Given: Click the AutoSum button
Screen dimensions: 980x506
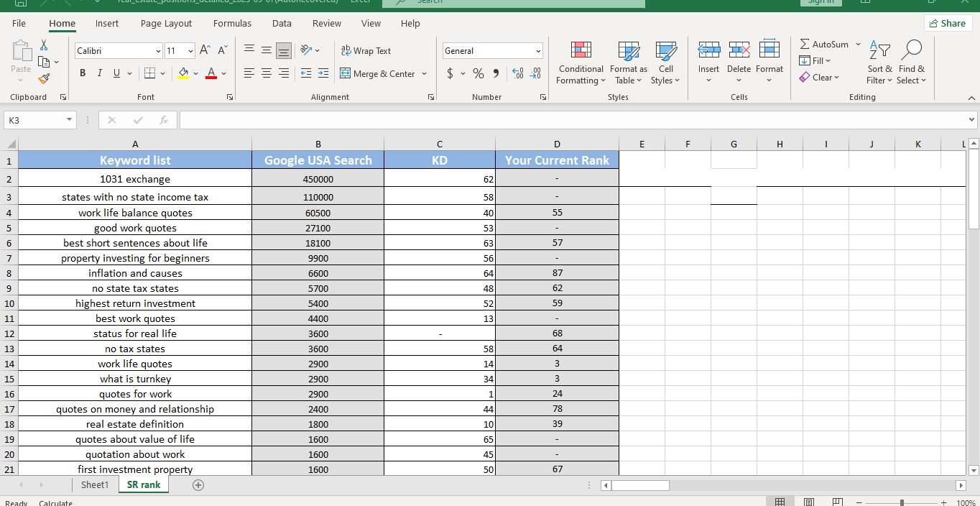Looking at the screenshot, I should (823, 45).
